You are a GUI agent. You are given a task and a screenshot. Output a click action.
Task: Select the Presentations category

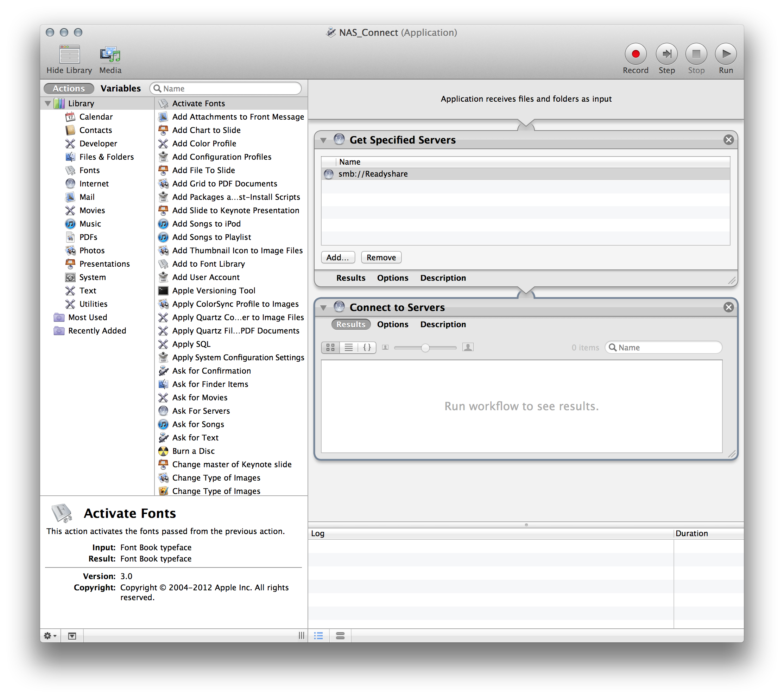pyautogui.click(x=104, y=264)
